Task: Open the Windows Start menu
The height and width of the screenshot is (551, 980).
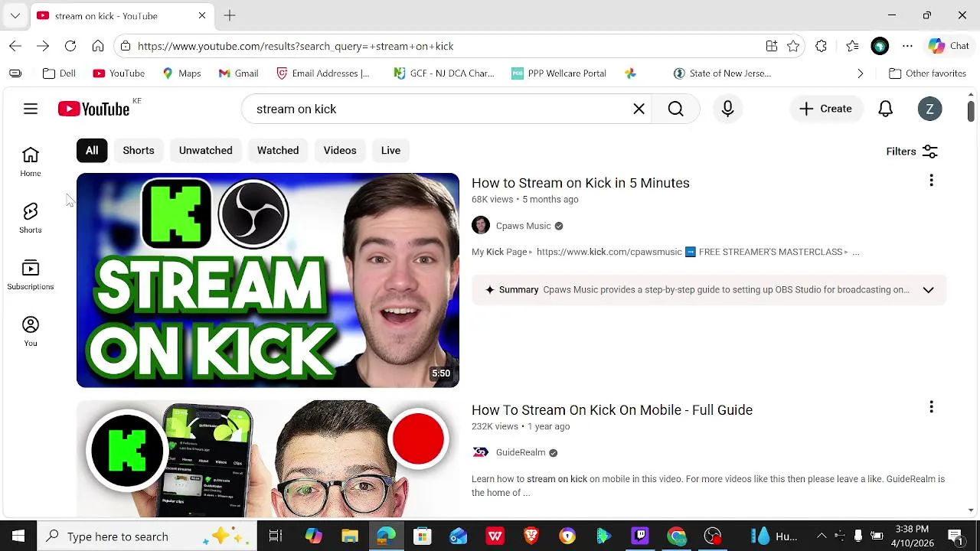Action: point(18,536)
